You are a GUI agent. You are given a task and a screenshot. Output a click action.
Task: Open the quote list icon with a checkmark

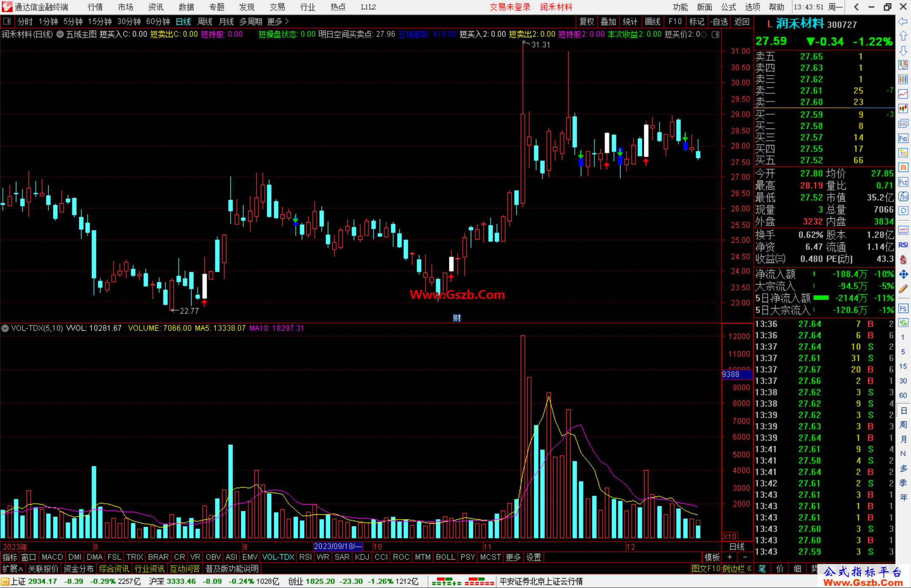click(903, 65)
